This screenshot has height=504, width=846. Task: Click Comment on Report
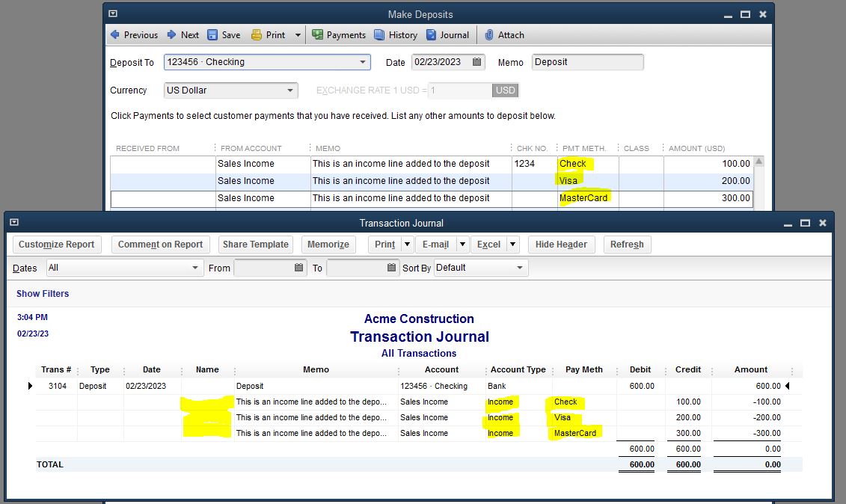[159, 244]
